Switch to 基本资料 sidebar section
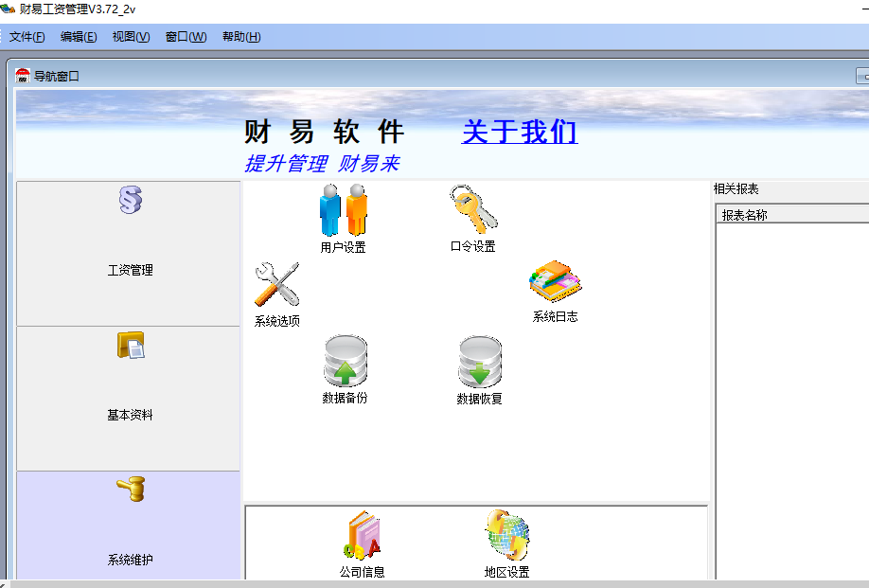Image resolution: width=869 pixels, height=588 pixels. pos(129,399)
